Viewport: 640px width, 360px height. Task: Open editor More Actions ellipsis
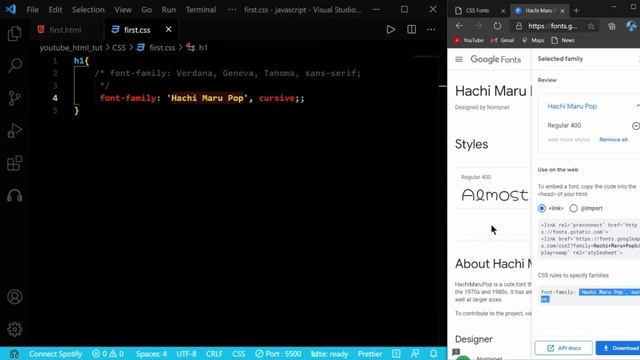coord(431,29)
